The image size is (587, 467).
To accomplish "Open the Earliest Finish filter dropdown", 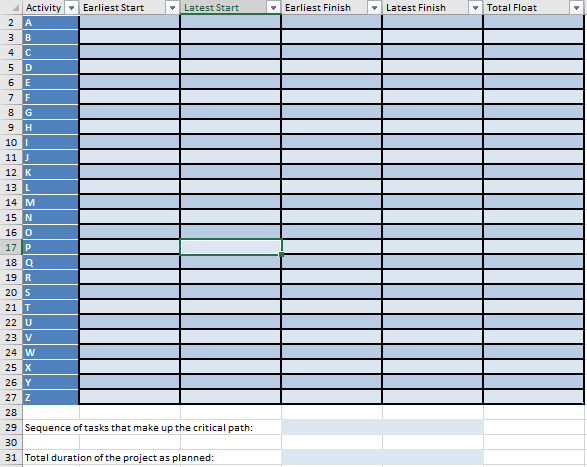I will tap(374, 7).
